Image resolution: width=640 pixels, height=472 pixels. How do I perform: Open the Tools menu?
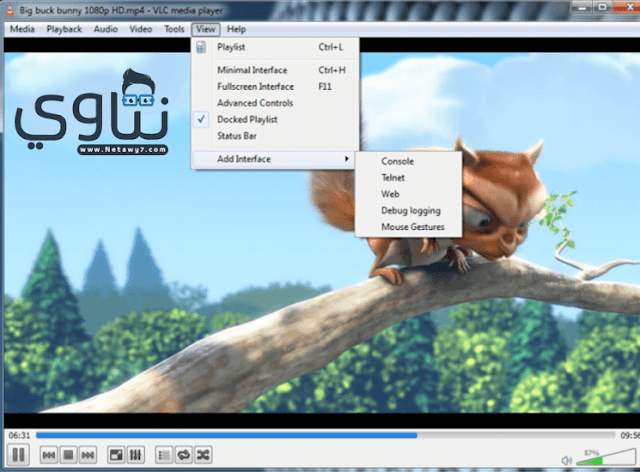(x=174, y=29)
